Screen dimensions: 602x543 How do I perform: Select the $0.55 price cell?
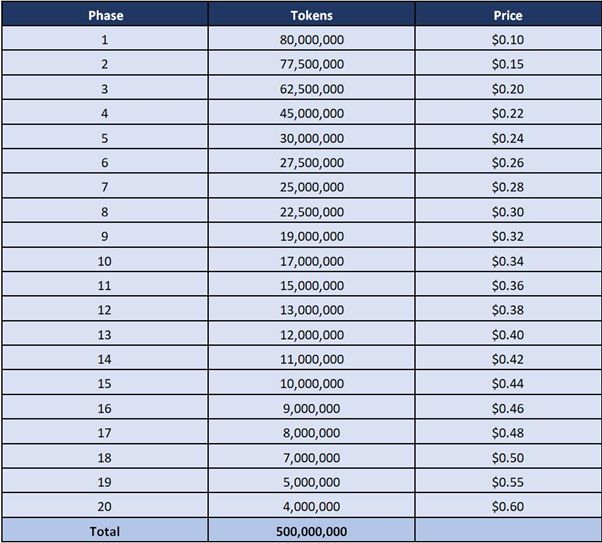[x=507, y=482]
